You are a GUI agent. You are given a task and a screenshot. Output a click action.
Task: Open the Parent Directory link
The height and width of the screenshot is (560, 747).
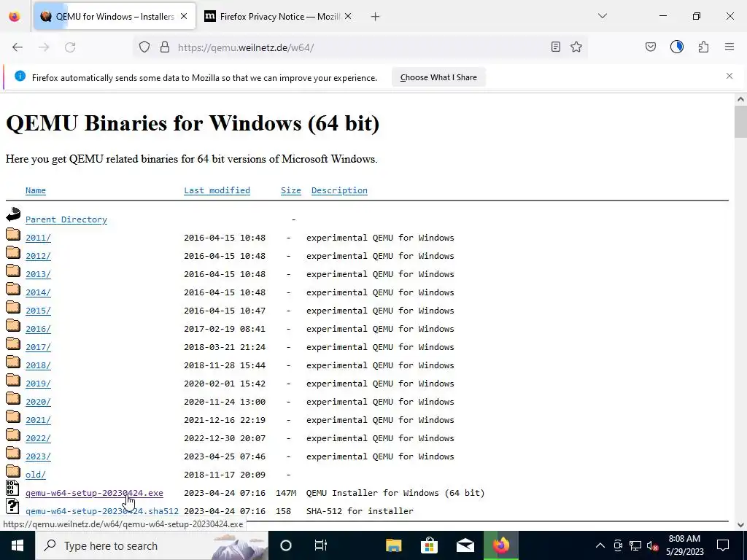pos(66,219)
